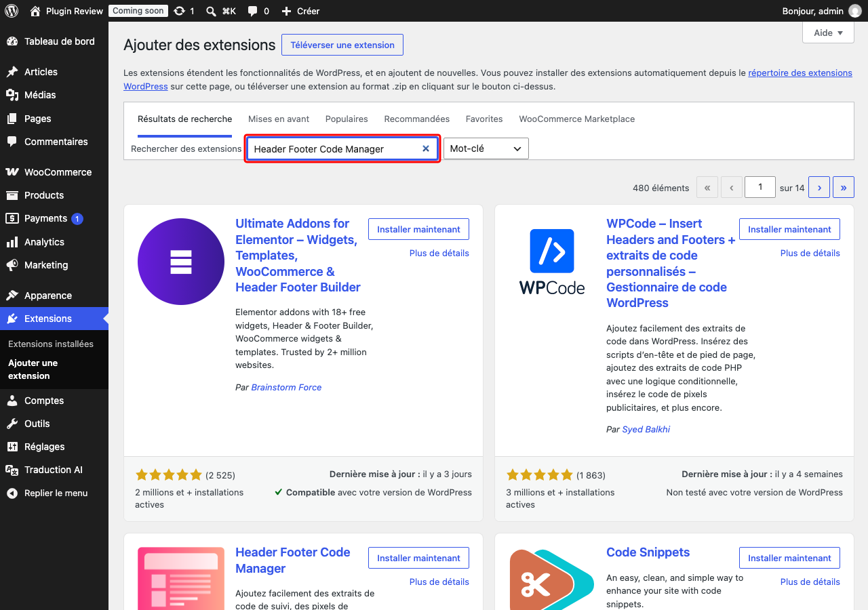The image size is (868, 610).
Task: Click the Commentaires sidebar icon
Action: click(x=12, y=142)
